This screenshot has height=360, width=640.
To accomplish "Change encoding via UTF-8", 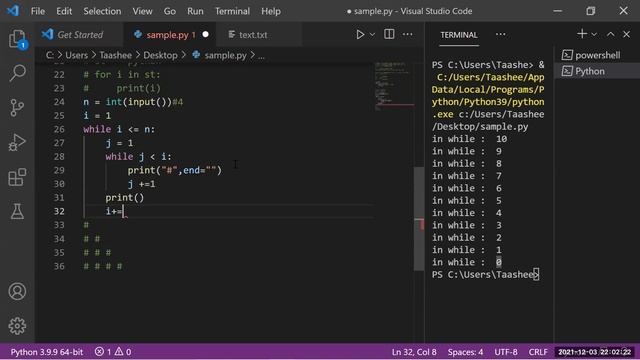I will 506,352.
